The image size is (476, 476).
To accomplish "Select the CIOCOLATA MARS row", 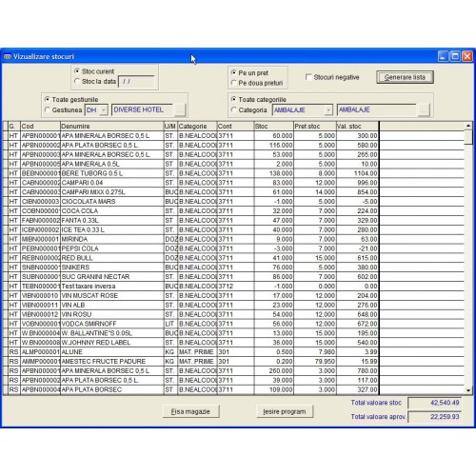I will 233,202.
